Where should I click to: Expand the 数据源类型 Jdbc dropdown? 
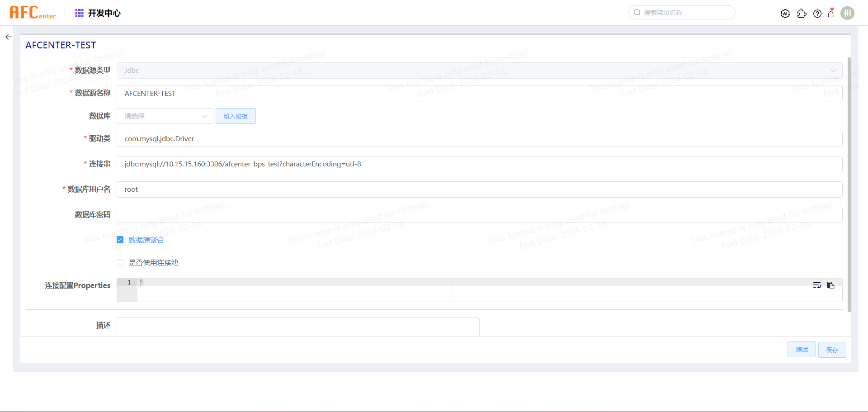click(479, 71)
